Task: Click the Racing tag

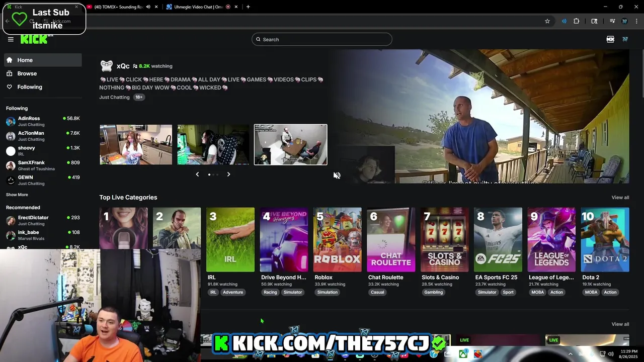Action: [270, 292]
